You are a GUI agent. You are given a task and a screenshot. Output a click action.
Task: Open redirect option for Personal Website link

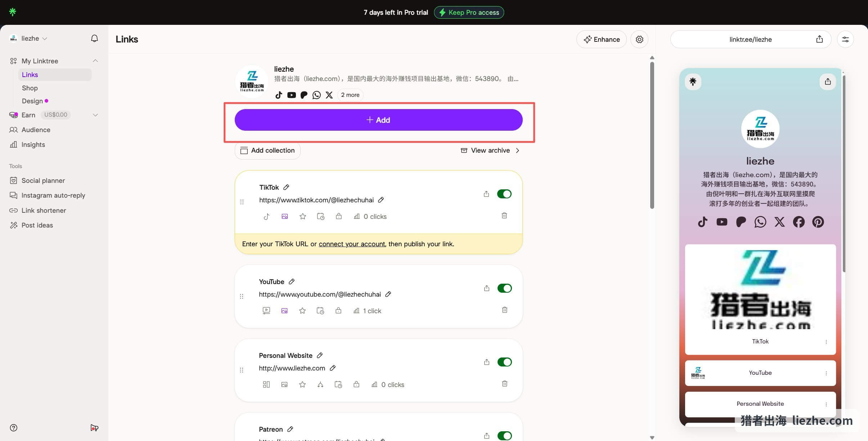(320, 384)
